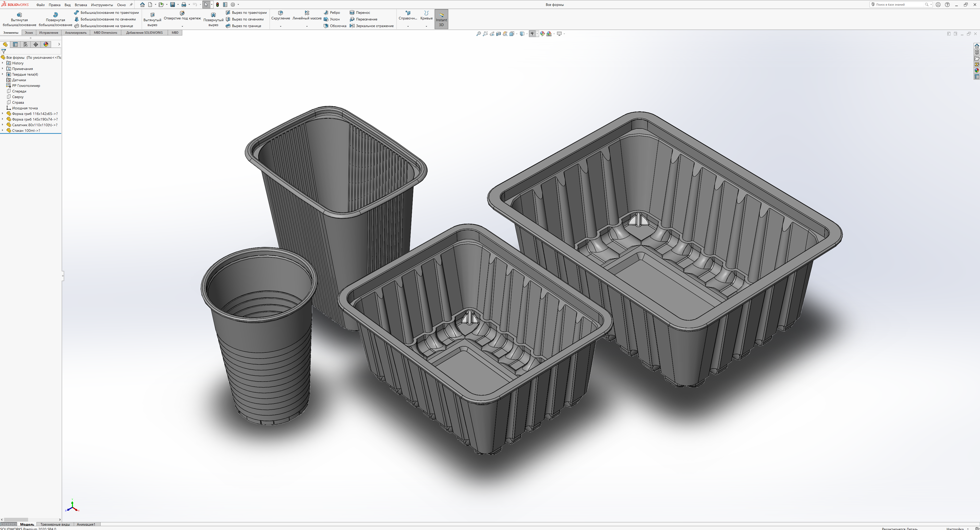
Task: Expand the Твердые тела(4) folder
Action: click(x=3, y=74)
